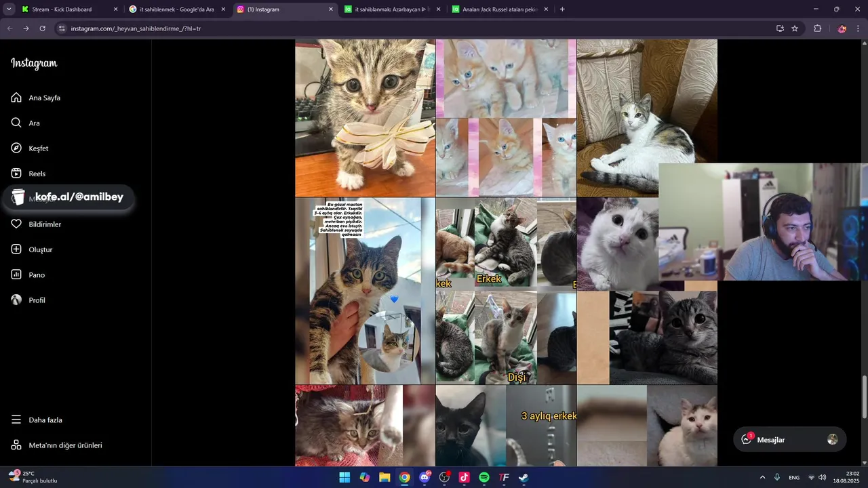Open bottom-row tabby kitten on red blanket post
Viewport: 868px width, 488px height.
pos(365,426)
